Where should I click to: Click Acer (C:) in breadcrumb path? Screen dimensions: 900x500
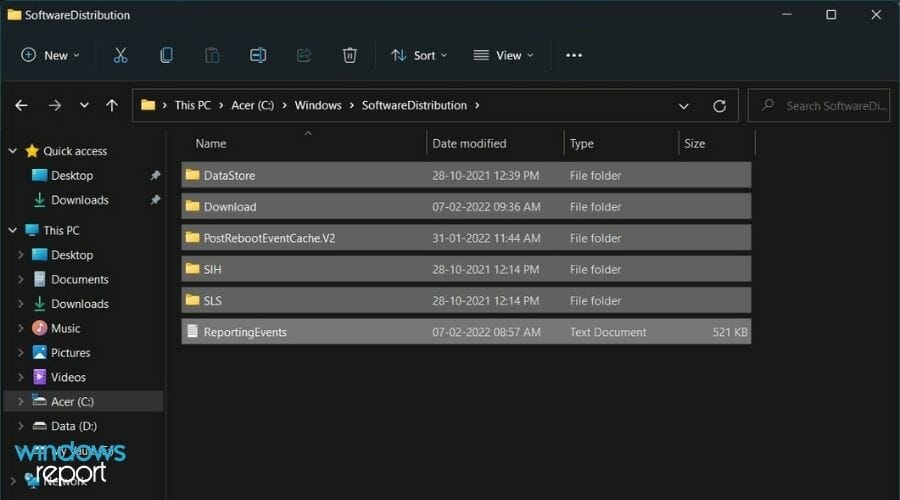(253, 105)
